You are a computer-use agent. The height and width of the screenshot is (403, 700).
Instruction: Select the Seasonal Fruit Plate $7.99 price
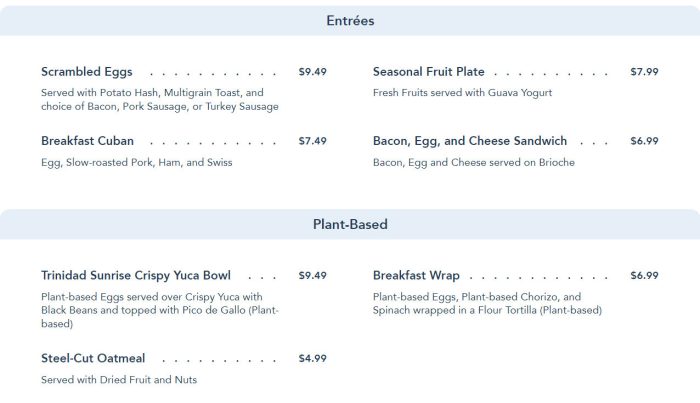click(644, 72)
